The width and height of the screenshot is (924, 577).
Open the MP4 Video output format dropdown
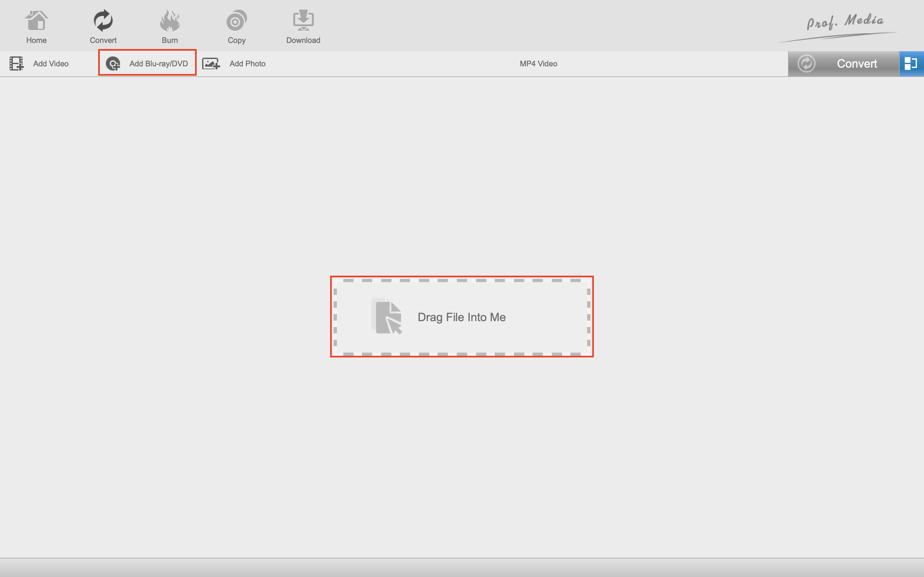pyautogui.click(x=538, y=64)
